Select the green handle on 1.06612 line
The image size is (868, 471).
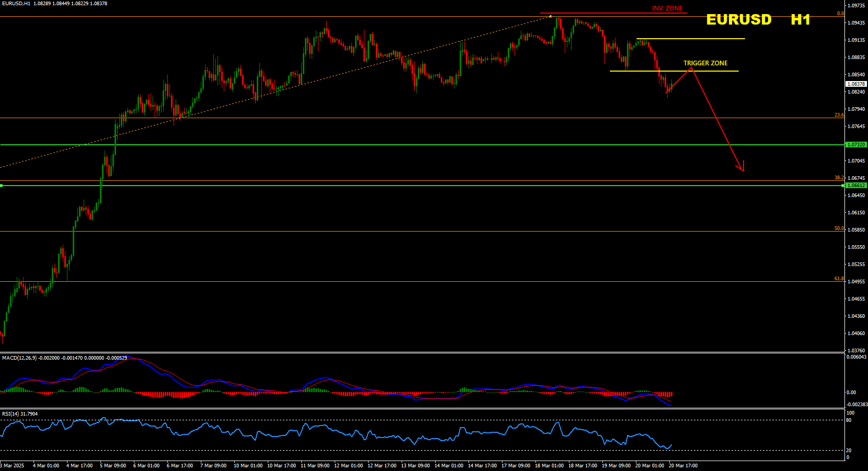(2, 186)
